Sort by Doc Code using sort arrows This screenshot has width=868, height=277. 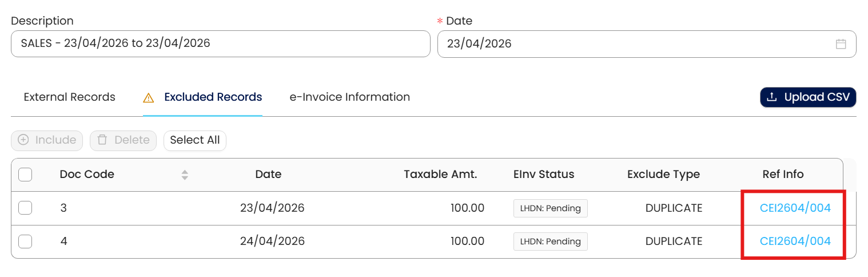(x=185, y=175)
